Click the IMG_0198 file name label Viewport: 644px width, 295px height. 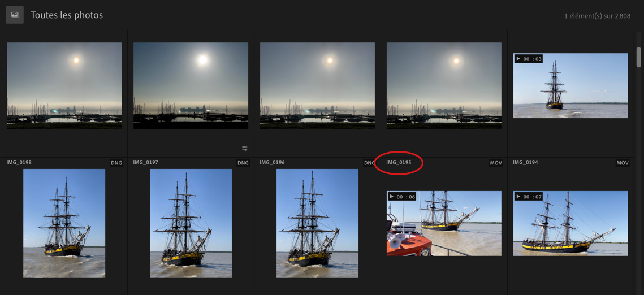click(x=19, y=162)
